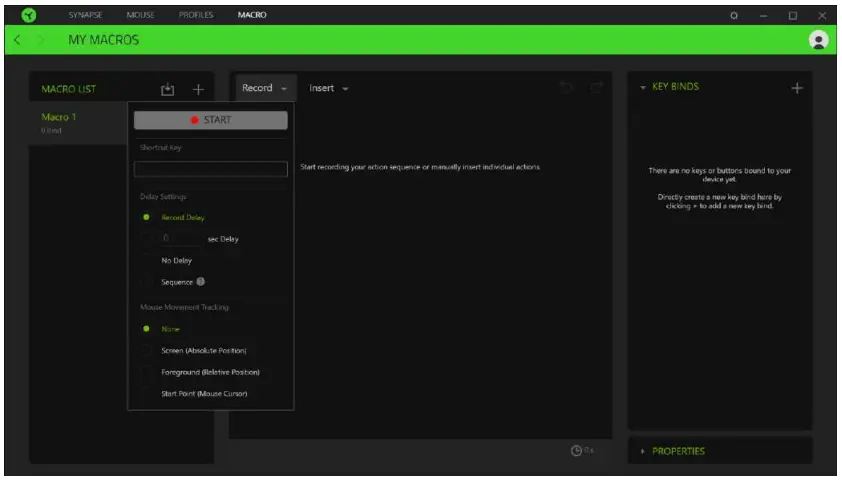
Task: Maximize the Razer Synapse window
Action: point(793,16)
